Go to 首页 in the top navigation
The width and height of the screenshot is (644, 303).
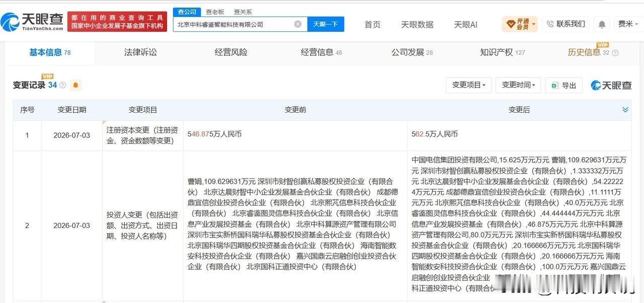click(372, 24)
